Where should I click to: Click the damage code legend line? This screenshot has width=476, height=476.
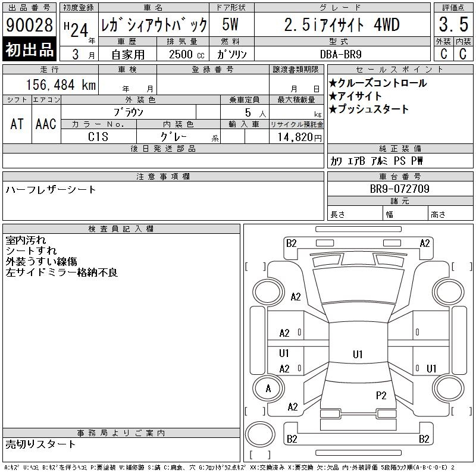pos(229,468)
